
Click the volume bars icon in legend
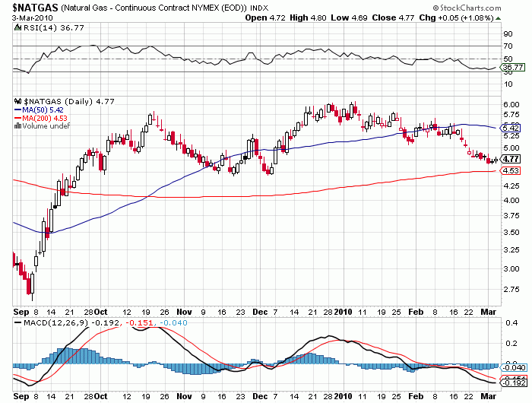[x=17, y=126]
